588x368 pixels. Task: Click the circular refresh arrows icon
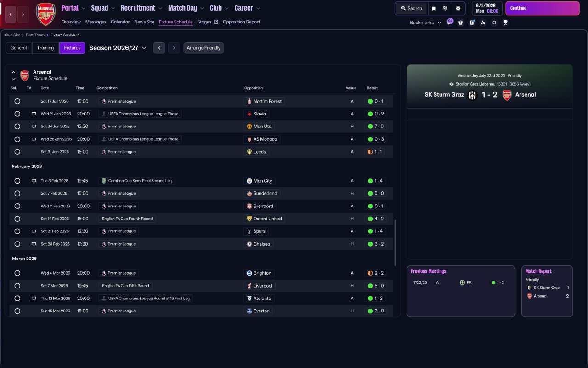click(x=494, y=23)
